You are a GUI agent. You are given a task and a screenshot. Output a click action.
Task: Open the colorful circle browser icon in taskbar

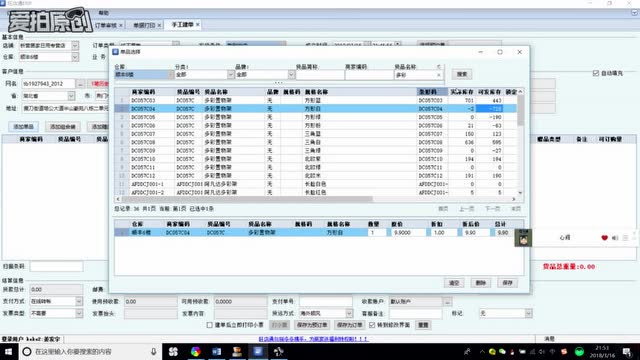click(x=196, y=351)
